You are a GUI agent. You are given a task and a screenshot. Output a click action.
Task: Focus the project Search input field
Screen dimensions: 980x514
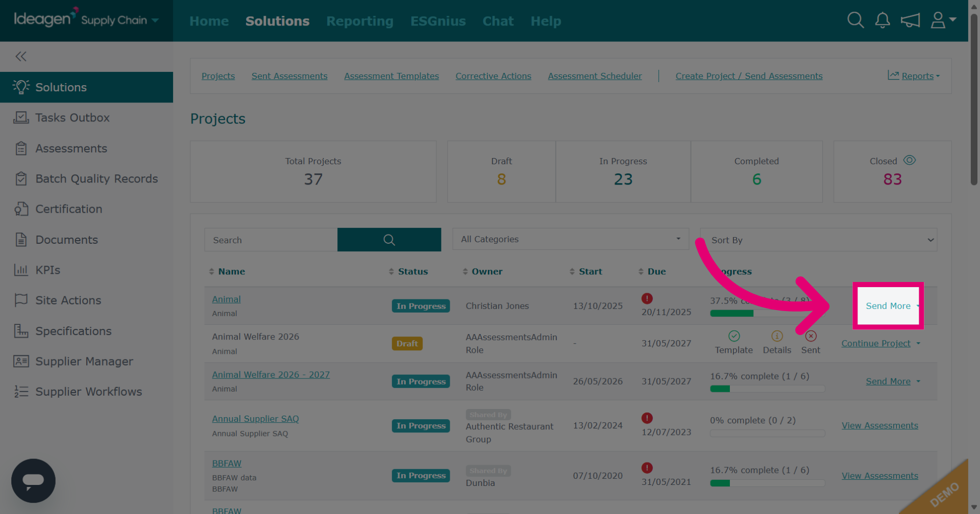(x=271, y=240)
